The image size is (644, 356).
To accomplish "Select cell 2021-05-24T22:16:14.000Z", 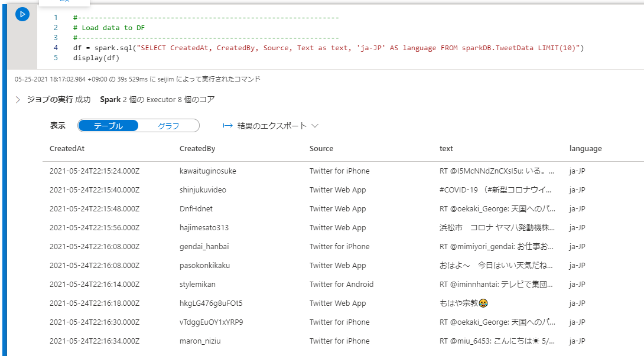I will pyautogui.click(x=95, y=284).
